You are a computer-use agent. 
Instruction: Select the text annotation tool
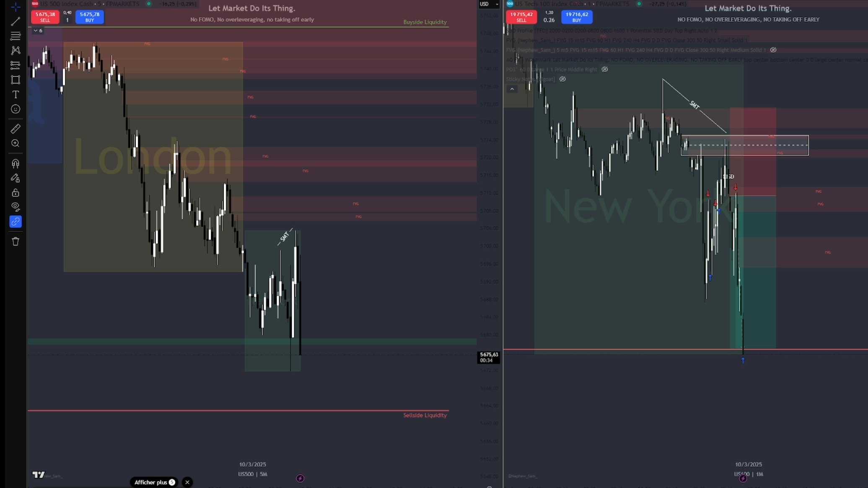pyautogui.click(x=16, y=95)
